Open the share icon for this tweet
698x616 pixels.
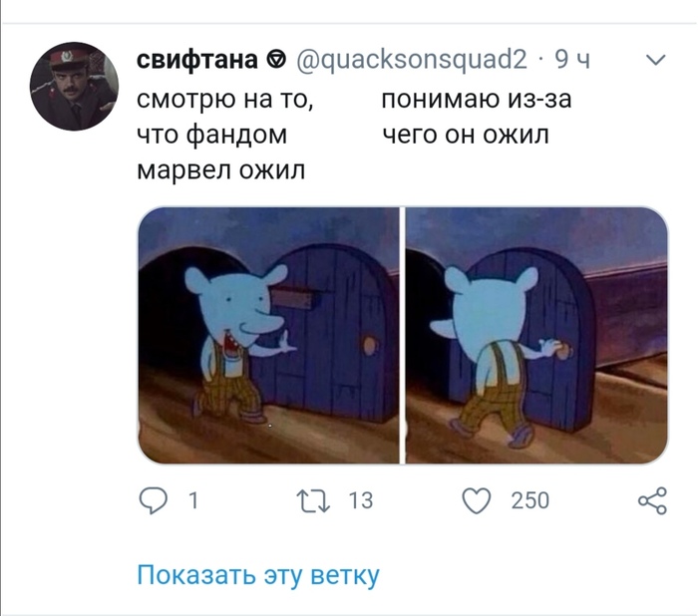[652, 500]
